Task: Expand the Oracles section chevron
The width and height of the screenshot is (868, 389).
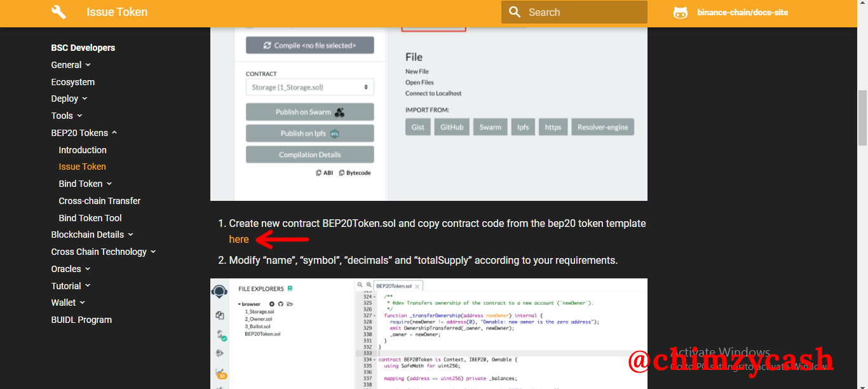Action: pyautogui.click(x=88, y=269)
